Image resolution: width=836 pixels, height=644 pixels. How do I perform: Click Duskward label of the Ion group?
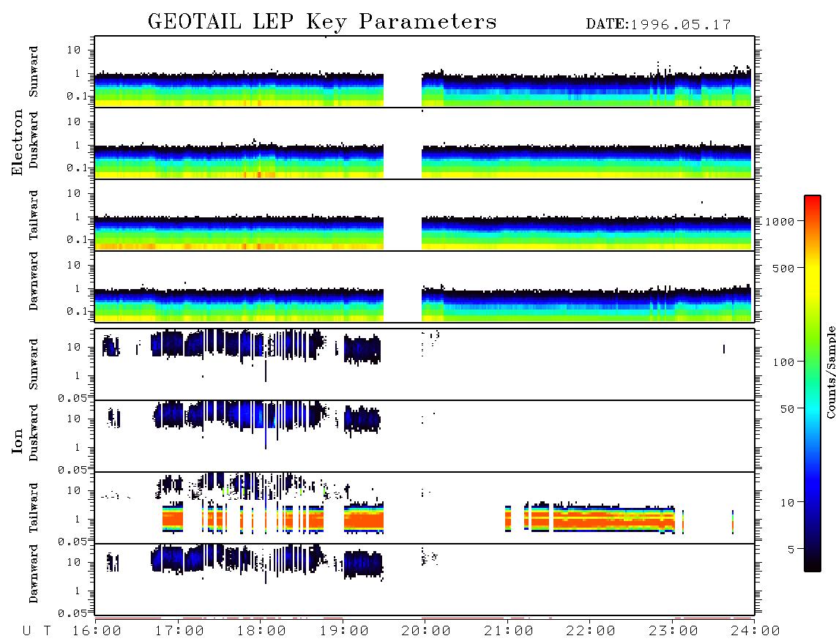tap(34, 433)
